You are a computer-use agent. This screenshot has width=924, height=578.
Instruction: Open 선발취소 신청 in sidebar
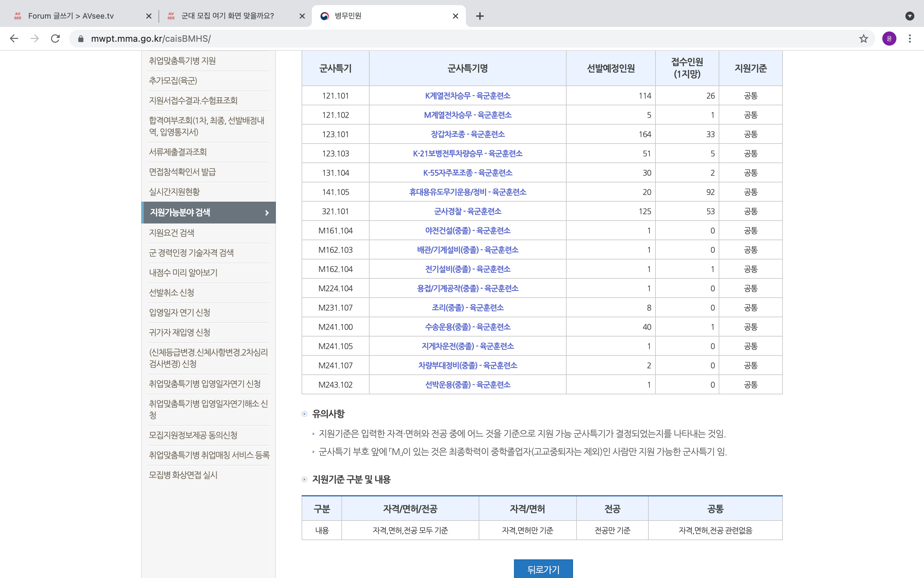[x=171, y=293]
